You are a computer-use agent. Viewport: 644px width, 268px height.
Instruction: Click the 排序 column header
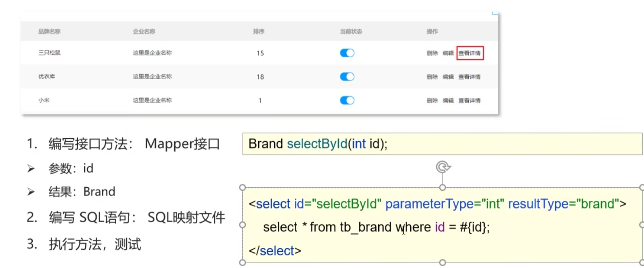click(259, 31)
